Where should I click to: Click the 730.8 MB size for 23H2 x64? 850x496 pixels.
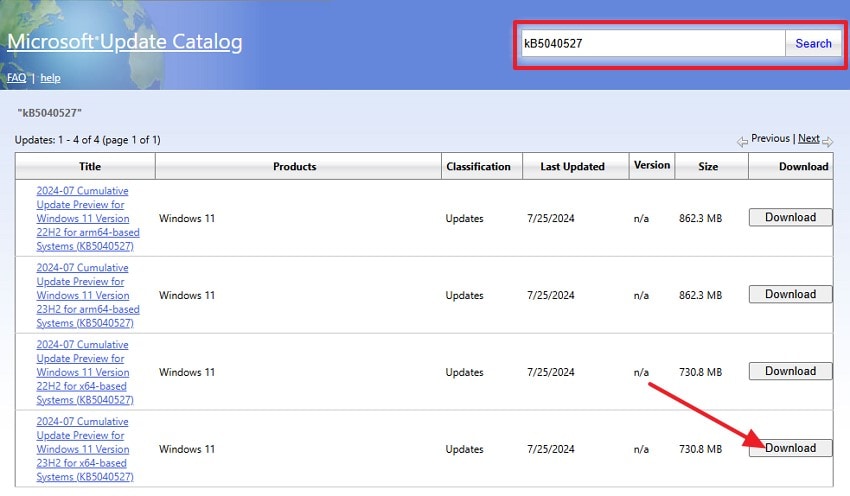pyautogui.click(x=700, y=449)
